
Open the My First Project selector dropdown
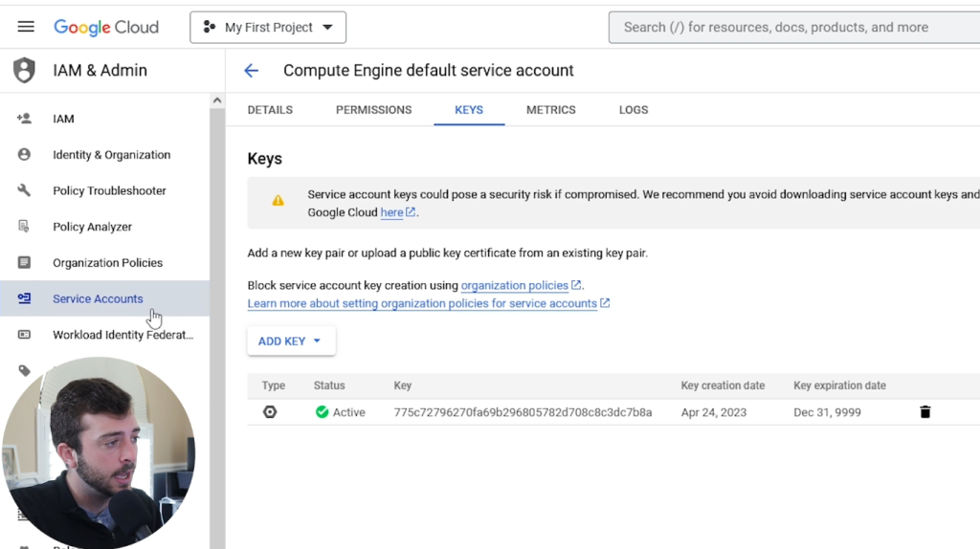[268, 28]
